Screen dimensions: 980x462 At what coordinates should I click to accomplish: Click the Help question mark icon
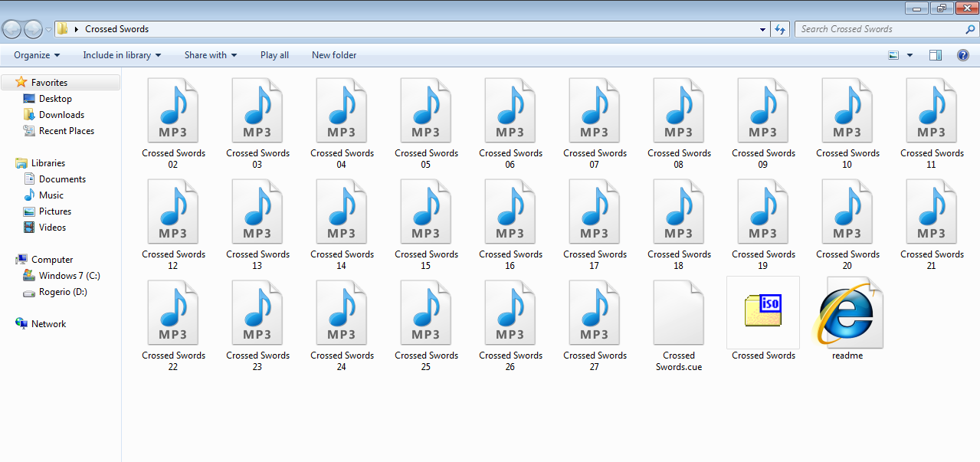(962, 55)
